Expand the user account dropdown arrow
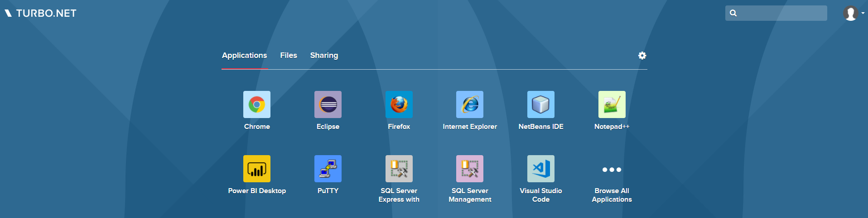The image size is (868, 218). pyautogui.click(x=863, y=13)
